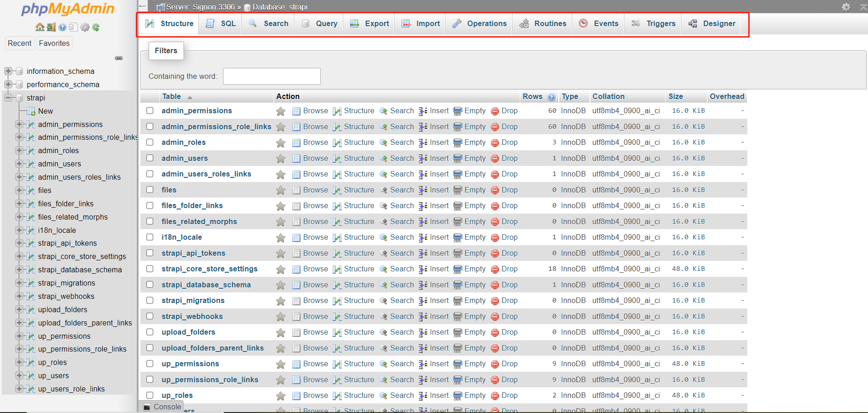Click the Drop icon for upload_folders row
The image size is (868, 413).
(495, 332)
